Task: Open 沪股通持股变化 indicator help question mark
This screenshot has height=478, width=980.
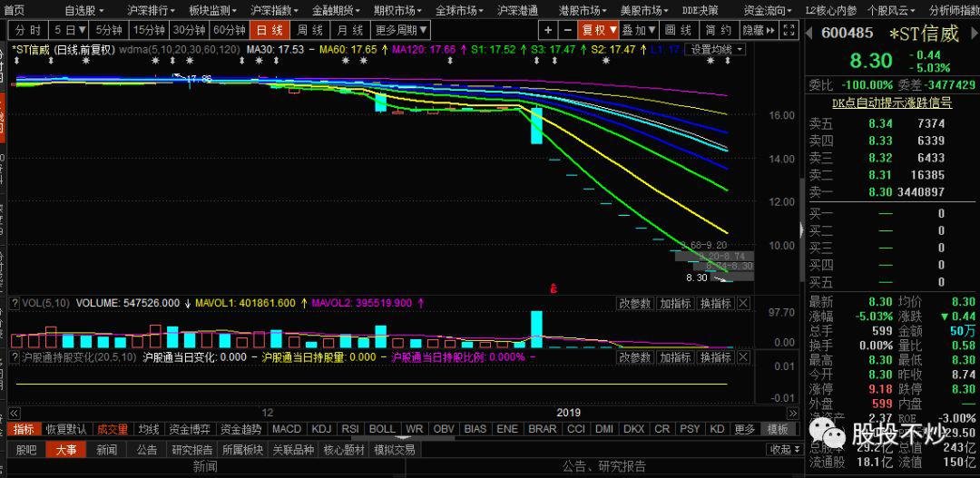Action: point(15,356)
